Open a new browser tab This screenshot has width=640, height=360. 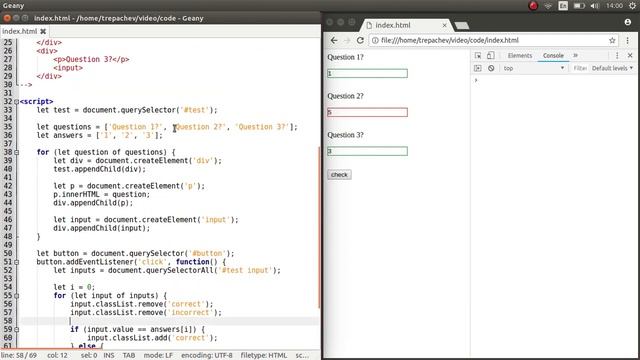click(462, 26)
